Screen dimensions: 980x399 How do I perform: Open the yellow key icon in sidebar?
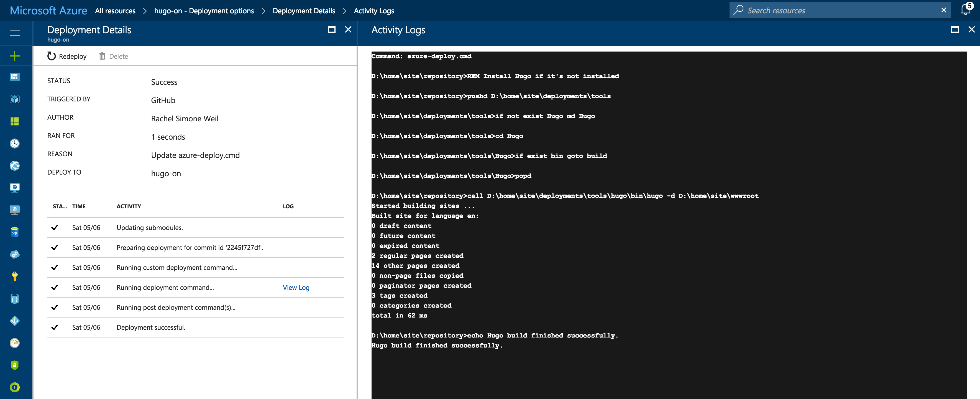(x=14, y=277)
